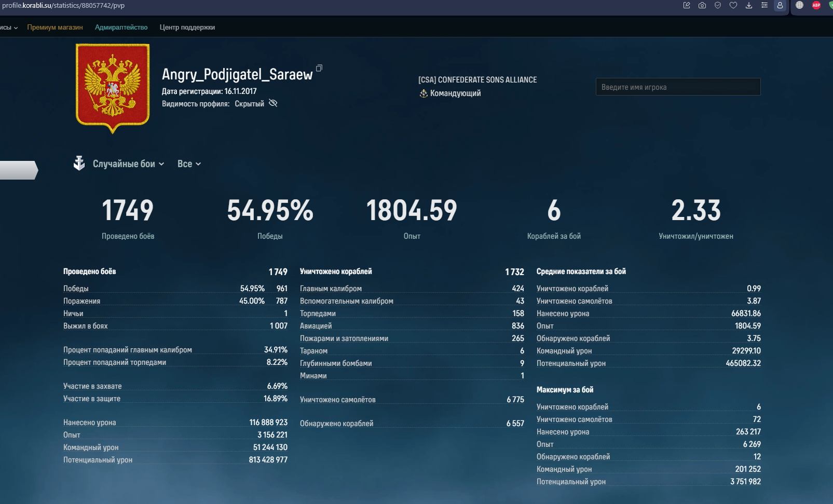Open the browser easy setup sliders icon
The height and width of the screenshot is (504, 833).
pyautogui.click(x=764, y=5)
